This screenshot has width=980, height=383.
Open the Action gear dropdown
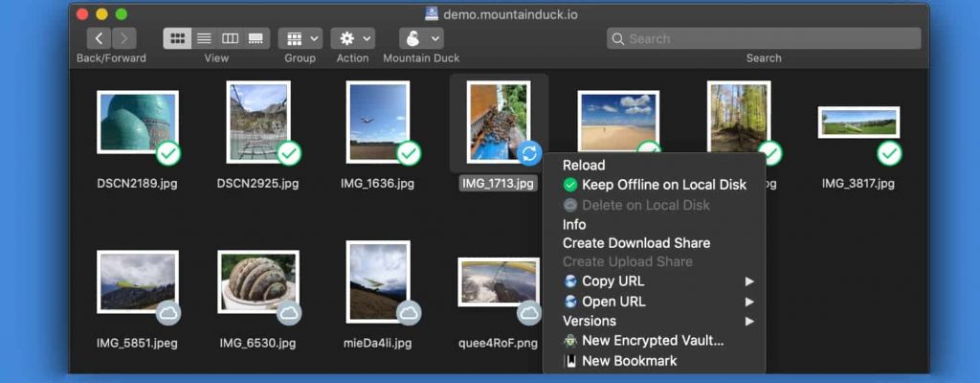click(x=352, y=38)
